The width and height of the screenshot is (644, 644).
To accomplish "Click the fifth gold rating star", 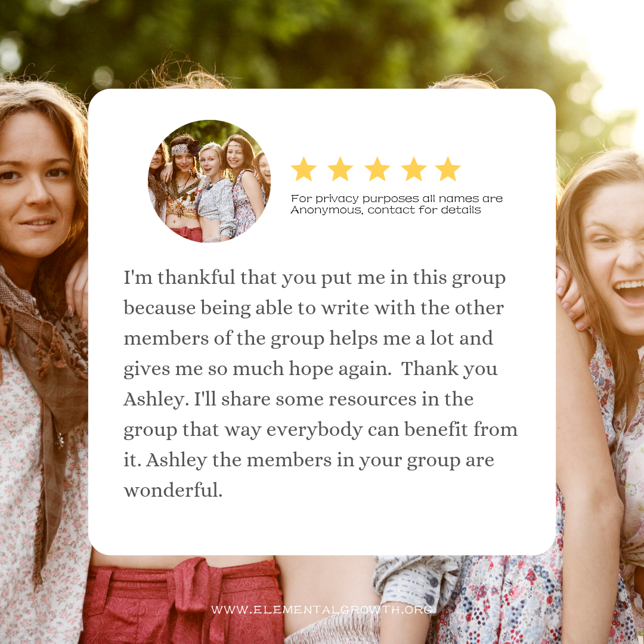I will [x=448, y=169].
